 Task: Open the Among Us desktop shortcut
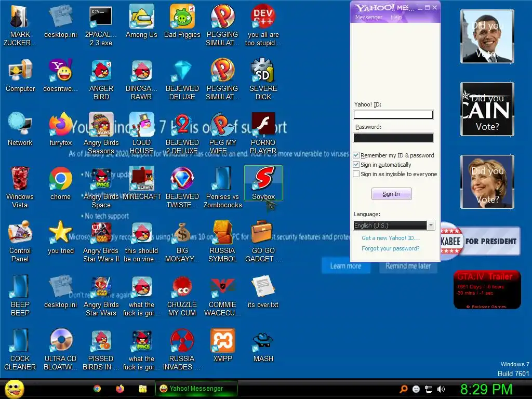point(141,21)
